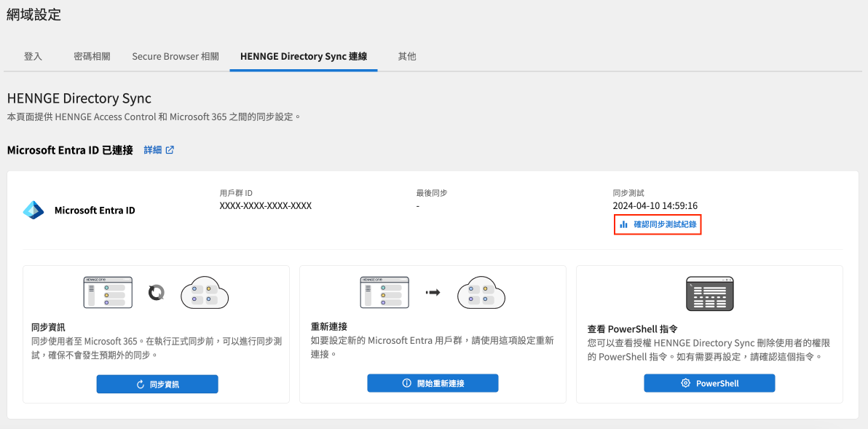The width and height of the screenshot is (868, 429).
Task: Click the PowerShell terminal window illustration
Action: (710, 294)
